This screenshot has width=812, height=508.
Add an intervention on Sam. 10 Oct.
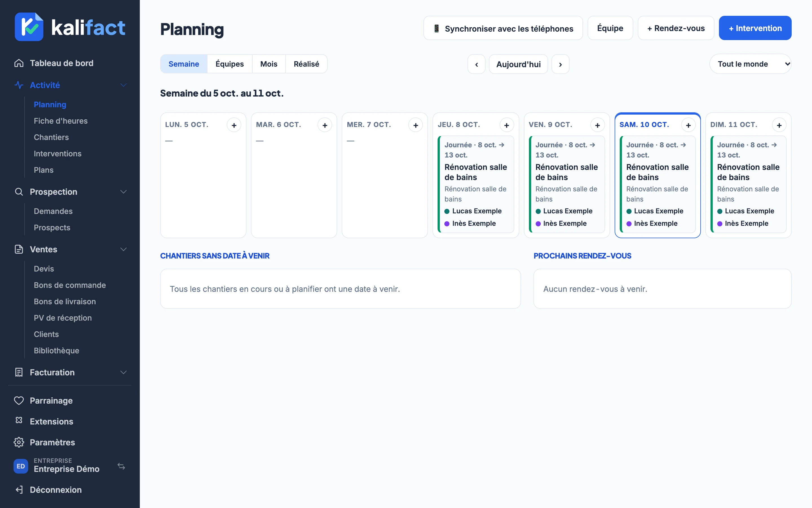[689, 125]
